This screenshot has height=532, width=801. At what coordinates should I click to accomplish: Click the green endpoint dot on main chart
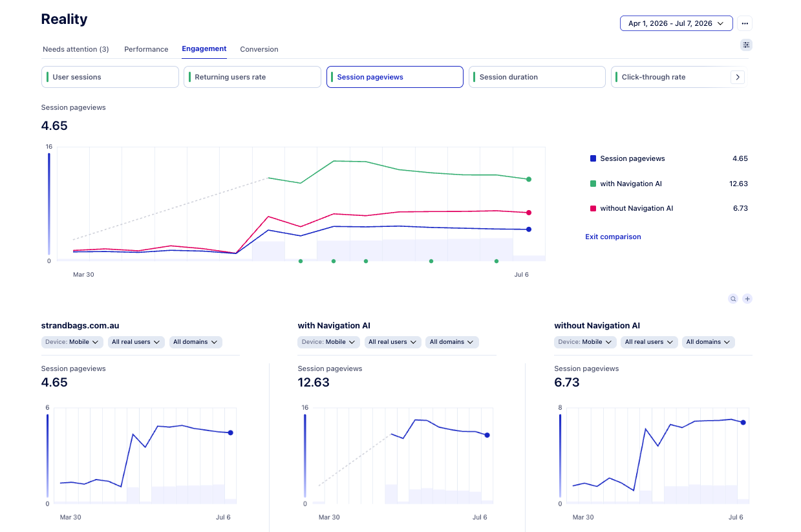(529, 179)
